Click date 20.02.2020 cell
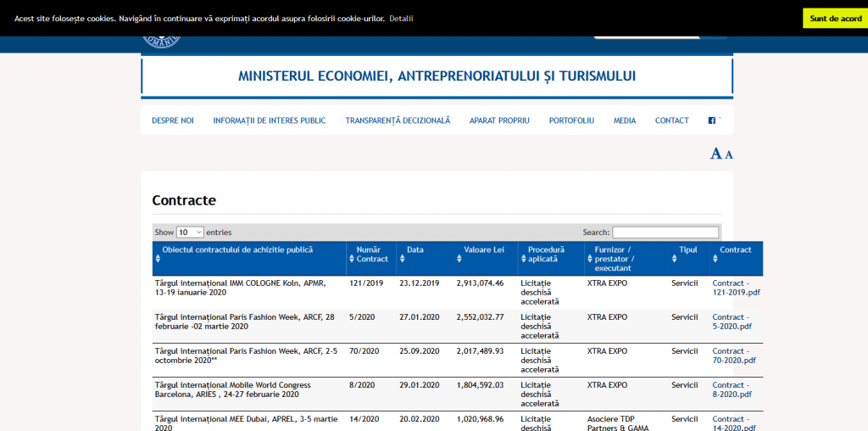The image size is (868, 431). [419, 419]
